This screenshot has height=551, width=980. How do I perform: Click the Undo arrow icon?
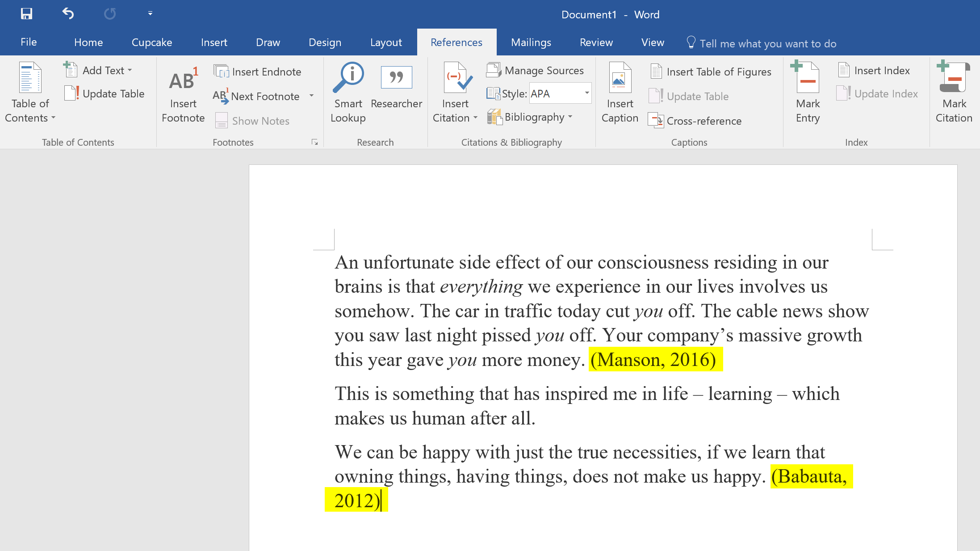point(68,14)
